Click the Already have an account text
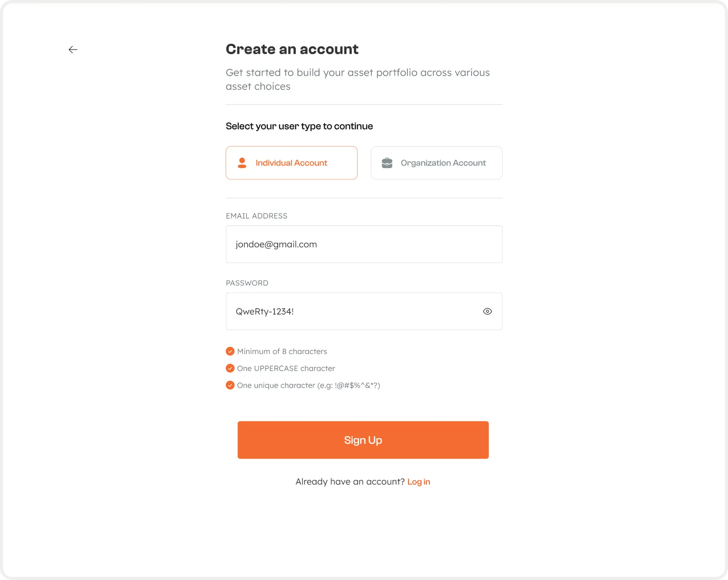The width and height of the screenshot is (728, 580). 350,482
